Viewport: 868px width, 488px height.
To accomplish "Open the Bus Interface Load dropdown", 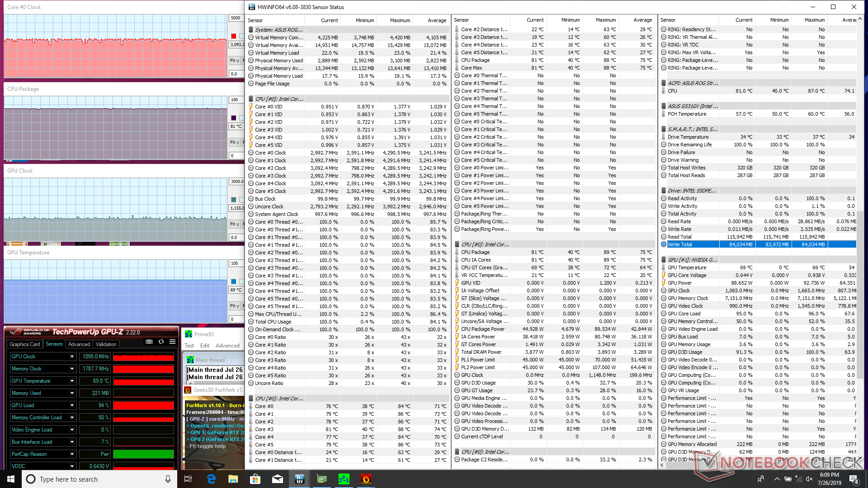I will tap(72, 442).
